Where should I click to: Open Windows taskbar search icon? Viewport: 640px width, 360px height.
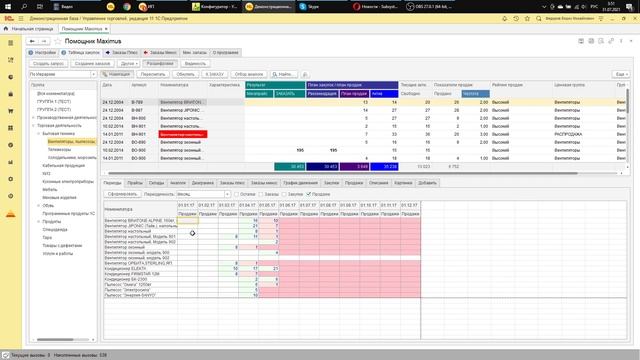24,7
